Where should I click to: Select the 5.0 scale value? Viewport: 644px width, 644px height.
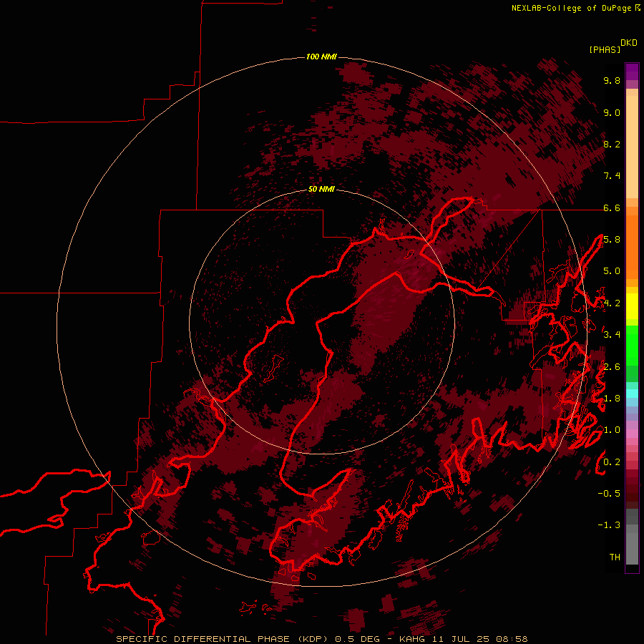point(612,271)
